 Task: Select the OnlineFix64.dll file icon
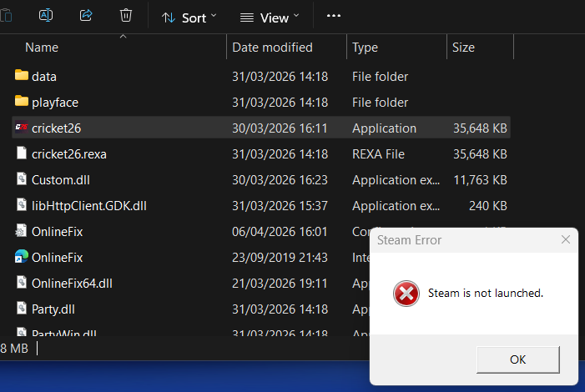tap(22, 282)
